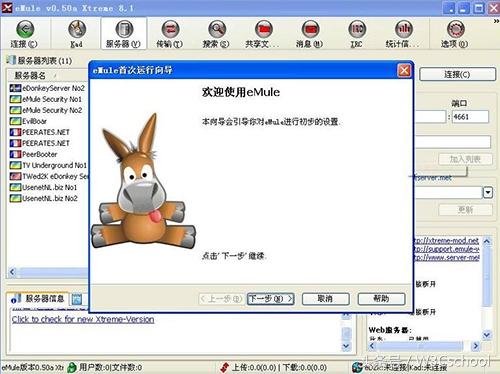500x374 pixels.
Task: Open the www.server-met link
Action: coord(447,257)
